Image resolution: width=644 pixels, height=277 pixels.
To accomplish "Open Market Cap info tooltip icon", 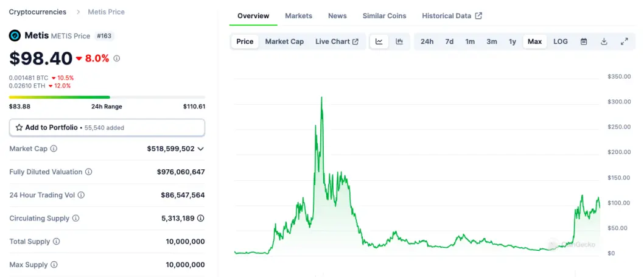I will pos(54,149).
